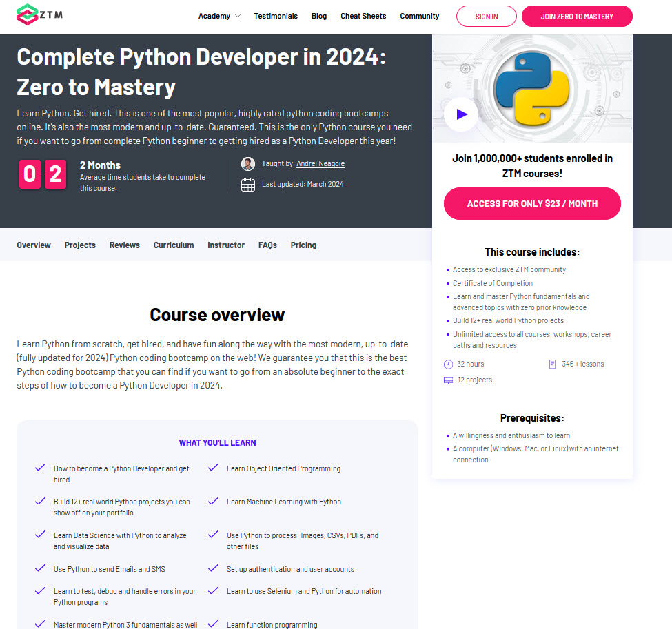The height and width of the screenshot is (629, 672).
Task: Click 'Course overview' heading
Action: click(x=217, y=315)
